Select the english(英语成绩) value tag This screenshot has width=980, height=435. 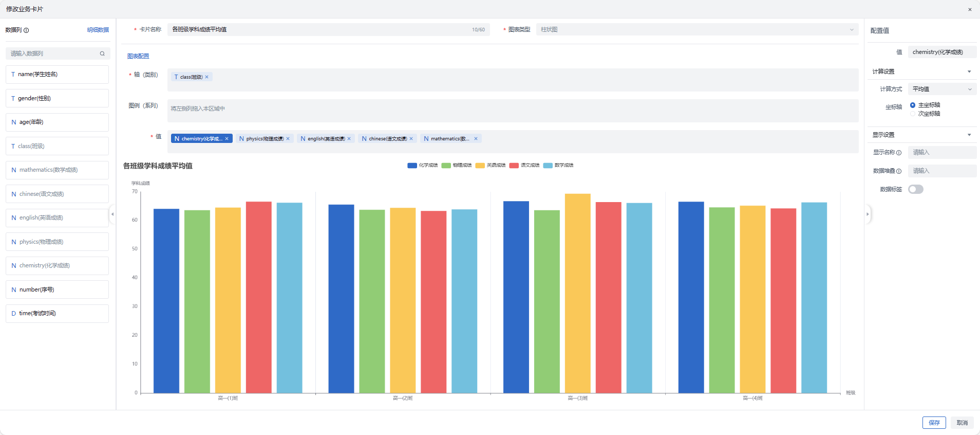coord(326,139)
